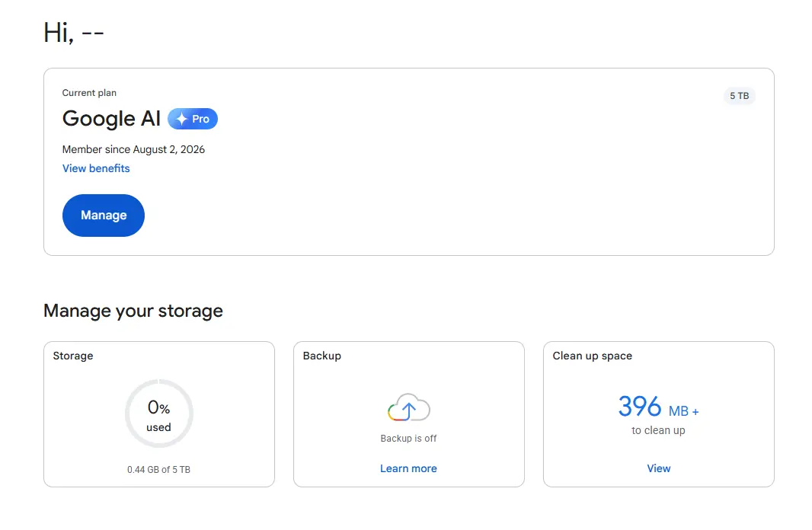Click the Current plan label
This screenshot has height=530, width=812.
pos(89,93)
